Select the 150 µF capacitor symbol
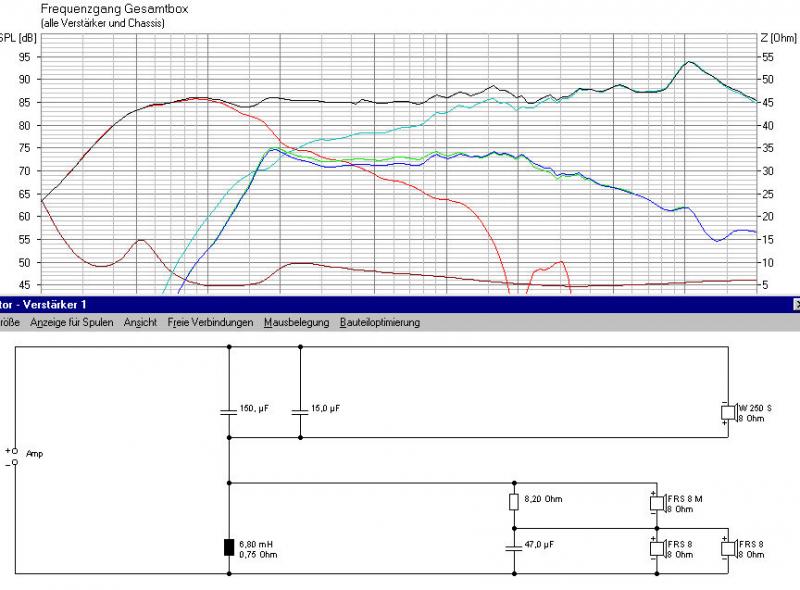This screenshot has height=590, width=800. 229,412
